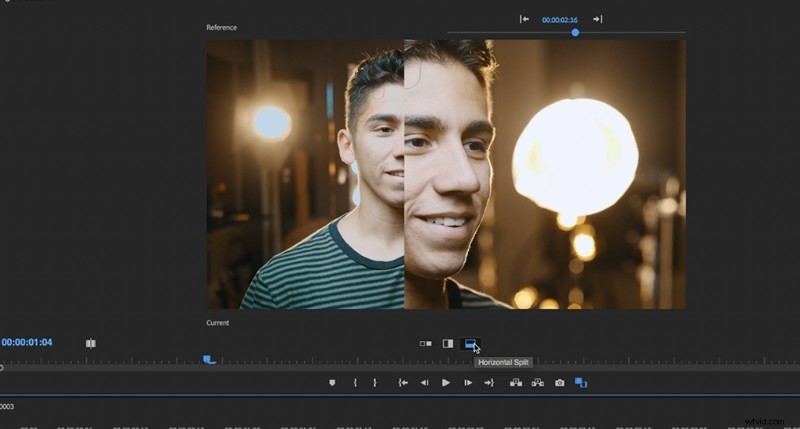The image size is (800, 429).
Task: Step forward one frame
Action: (468, 383)
